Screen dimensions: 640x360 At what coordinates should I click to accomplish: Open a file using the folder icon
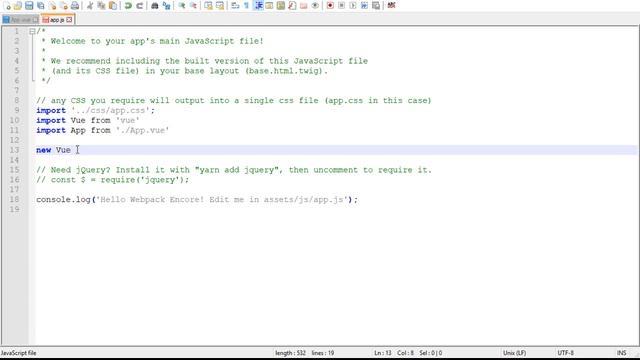click(18, 5)
